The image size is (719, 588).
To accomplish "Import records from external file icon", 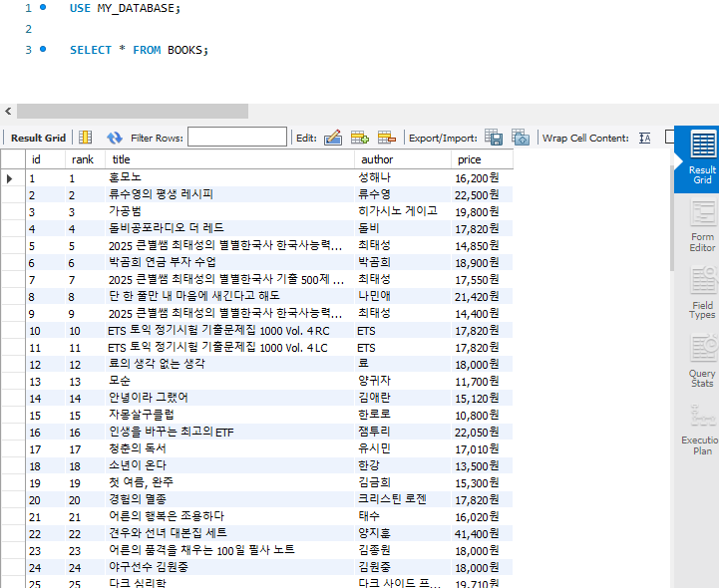I will click(521, 138).
